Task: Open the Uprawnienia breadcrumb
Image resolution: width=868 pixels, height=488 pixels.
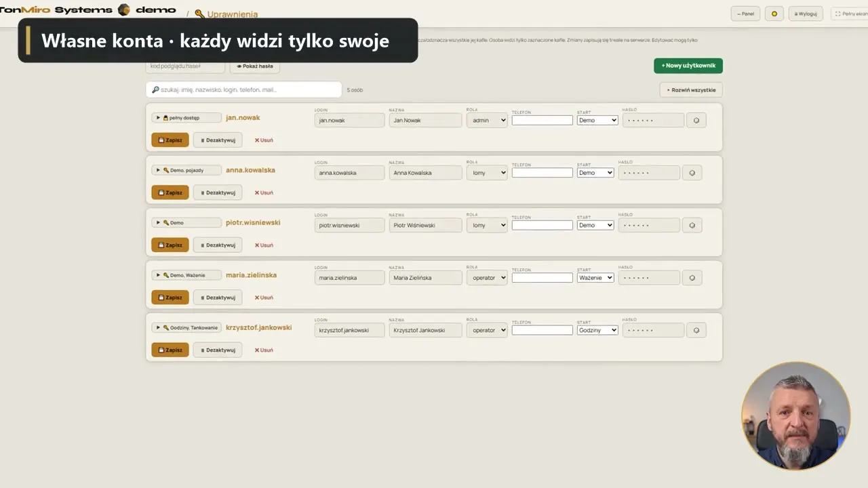Action: point(226,14)
